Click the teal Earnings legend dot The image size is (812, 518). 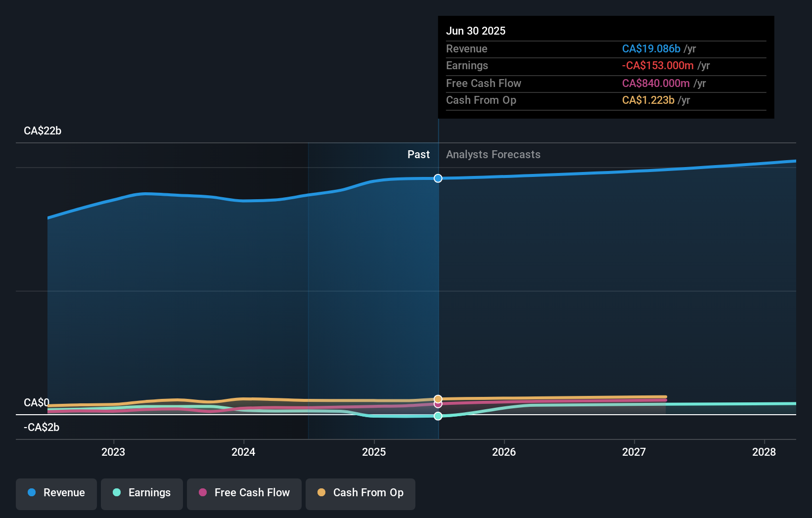(117, 493)
